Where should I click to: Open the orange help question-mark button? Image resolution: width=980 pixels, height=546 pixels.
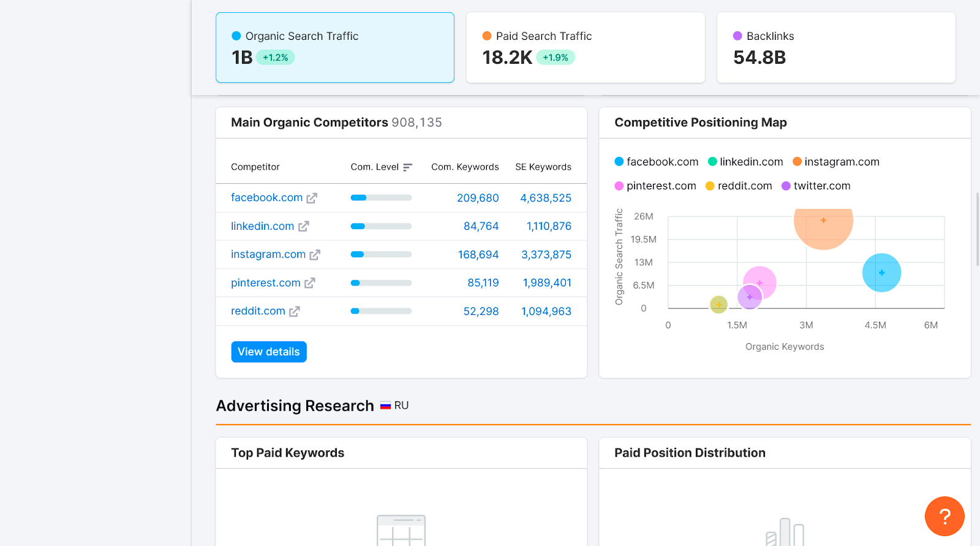pos(944,516)
